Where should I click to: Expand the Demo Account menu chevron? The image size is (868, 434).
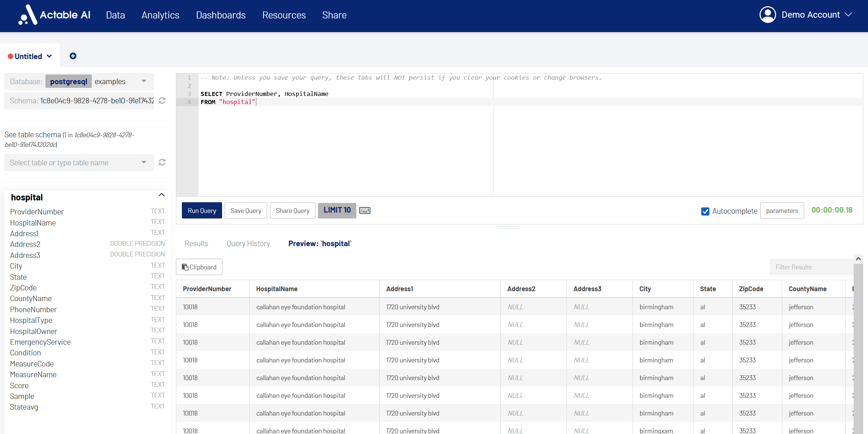tap(848, 15)
